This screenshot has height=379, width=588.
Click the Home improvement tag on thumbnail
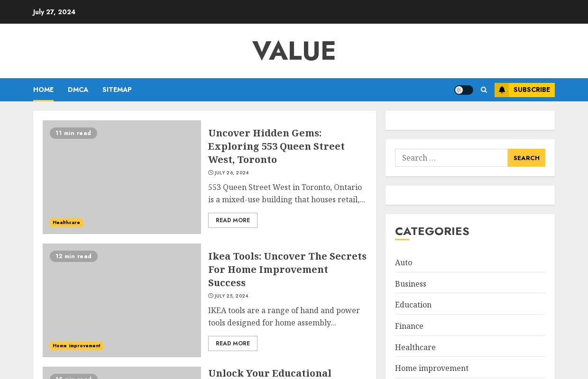coord(76,346)
